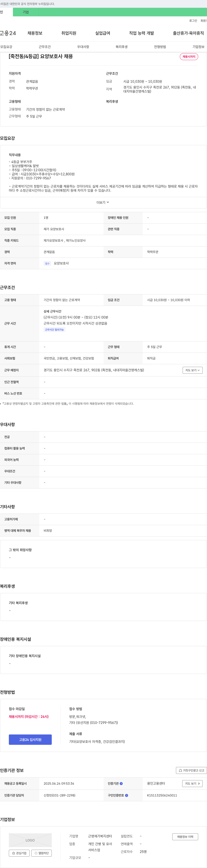
Task: Click deadline text 채용시까지 (마감시간 : 24시)
Action: [x=29, y=717]
